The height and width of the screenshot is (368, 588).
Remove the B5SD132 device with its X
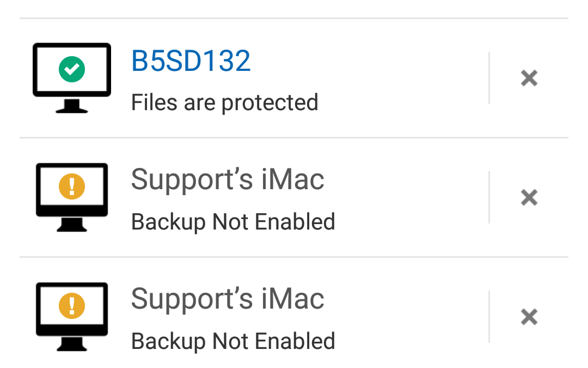click(529, 78)
